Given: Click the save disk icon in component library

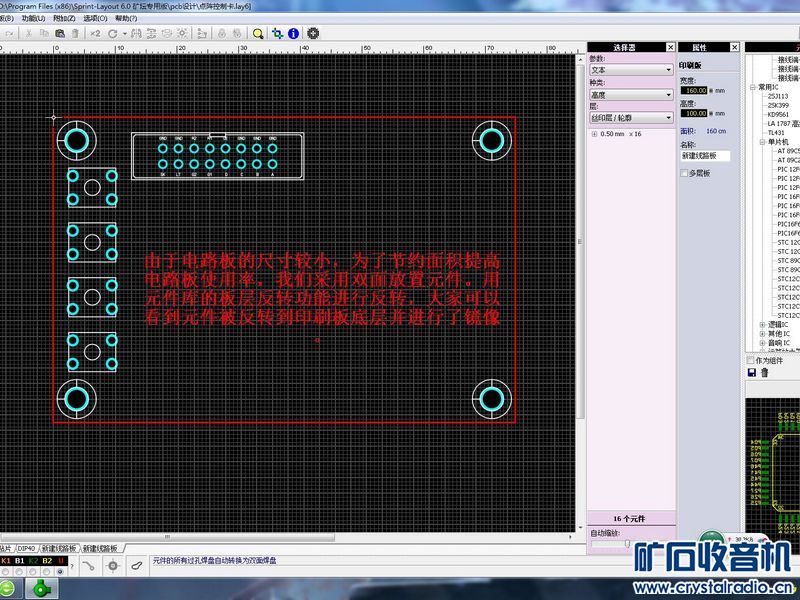Looking at the screenshot, I should (752, 373).
